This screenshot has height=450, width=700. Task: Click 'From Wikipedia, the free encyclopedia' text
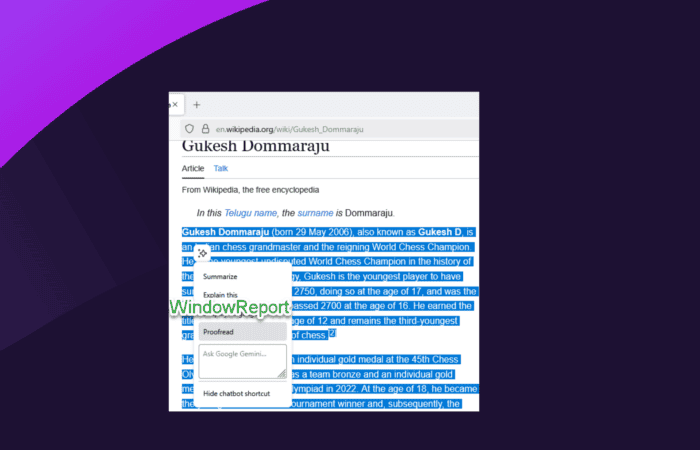click(x=250, y=190)
